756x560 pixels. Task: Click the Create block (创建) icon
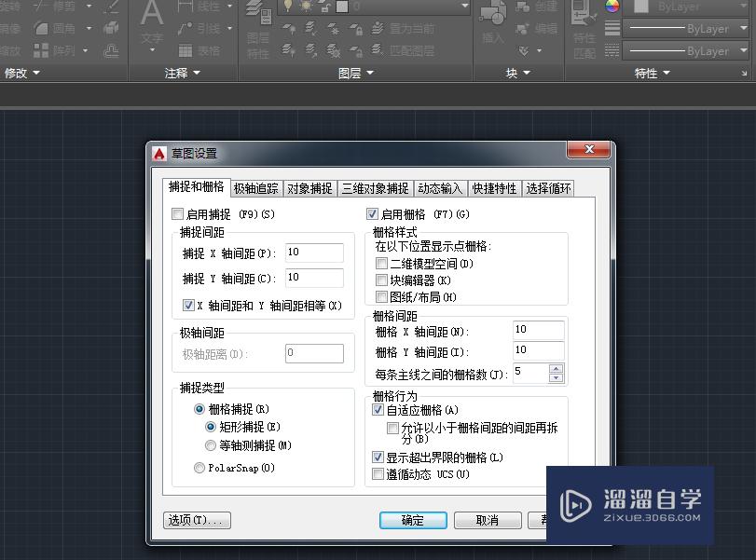pyautogui.click(x=522, y=7)
